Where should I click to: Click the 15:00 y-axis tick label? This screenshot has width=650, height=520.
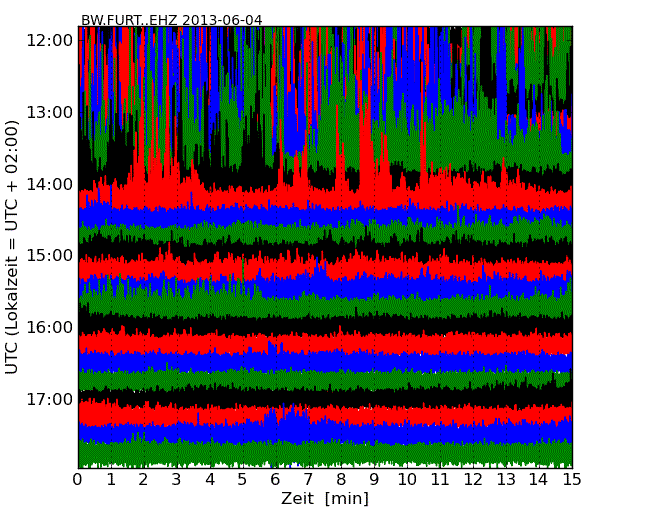coord(50,255)
